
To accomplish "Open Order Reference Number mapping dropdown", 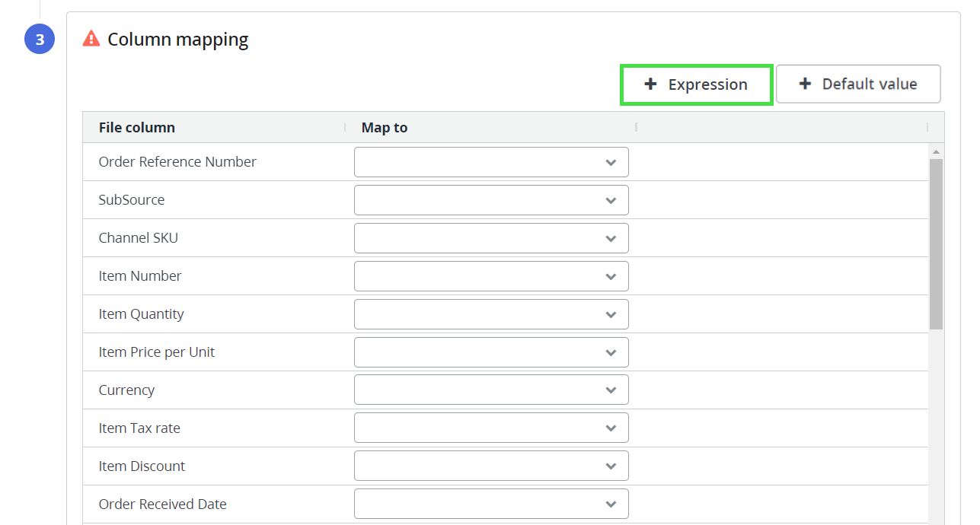I will click(x=491, y=162).
